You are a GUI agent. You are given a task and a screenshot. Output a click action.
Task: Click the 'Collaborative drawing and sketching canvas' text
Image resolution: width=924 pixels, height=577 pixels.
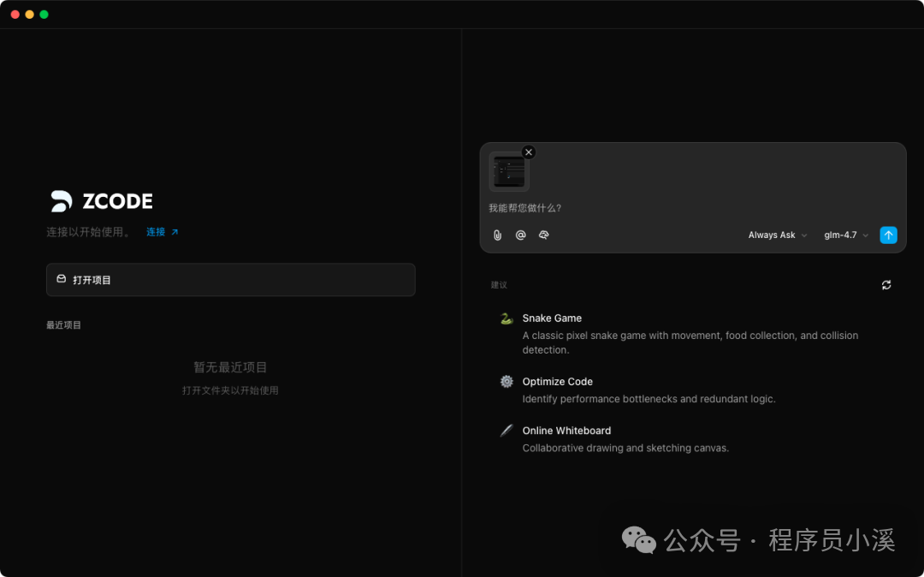tap(625, 448)
